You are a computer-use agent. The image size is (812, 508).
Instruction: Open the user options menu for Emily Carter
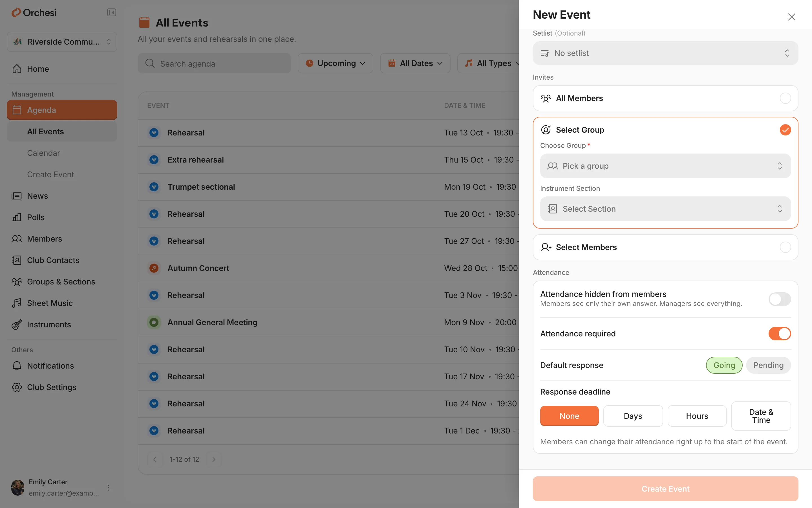pyautogui.click(x=108, y=487)
